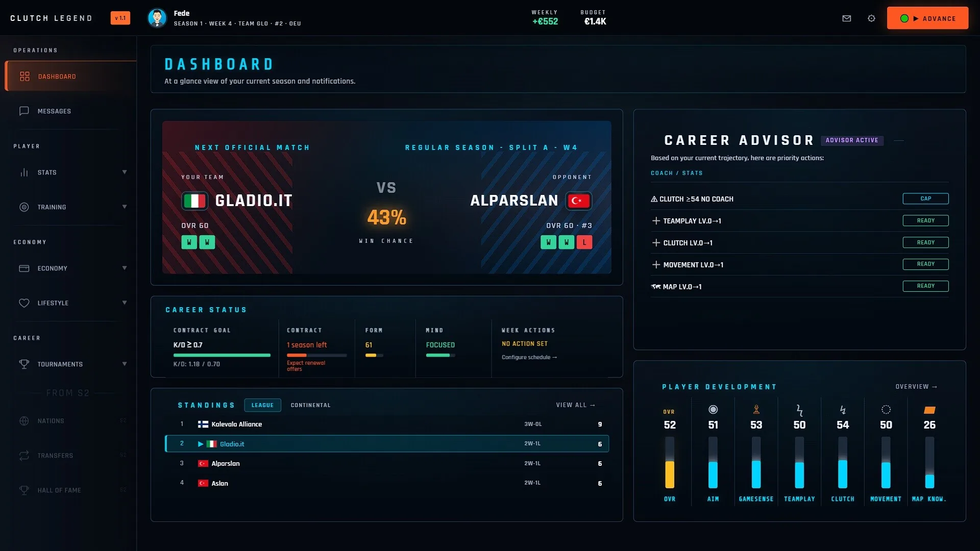Screen dimensions: 980x551
Task: Click the OVR yellow development bar
Action: coord(670,463)
